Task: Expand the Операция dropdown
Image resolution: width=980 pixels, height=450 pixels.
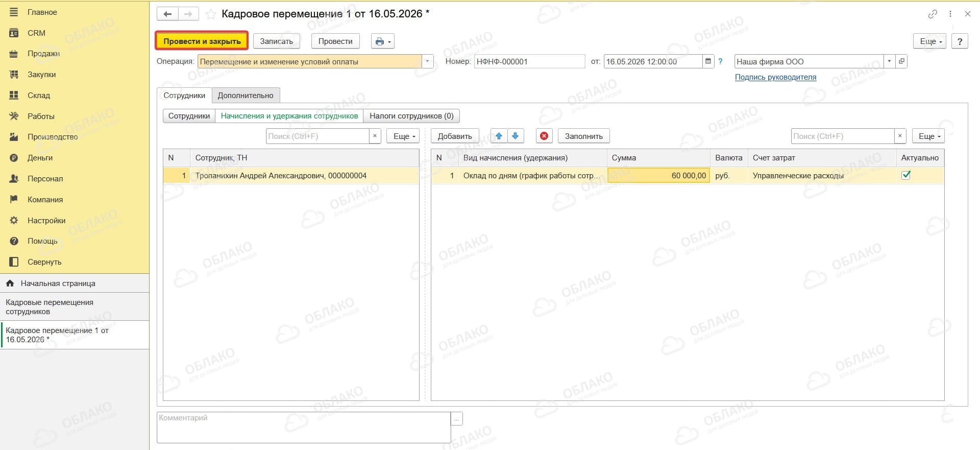Action: (428, 61)
